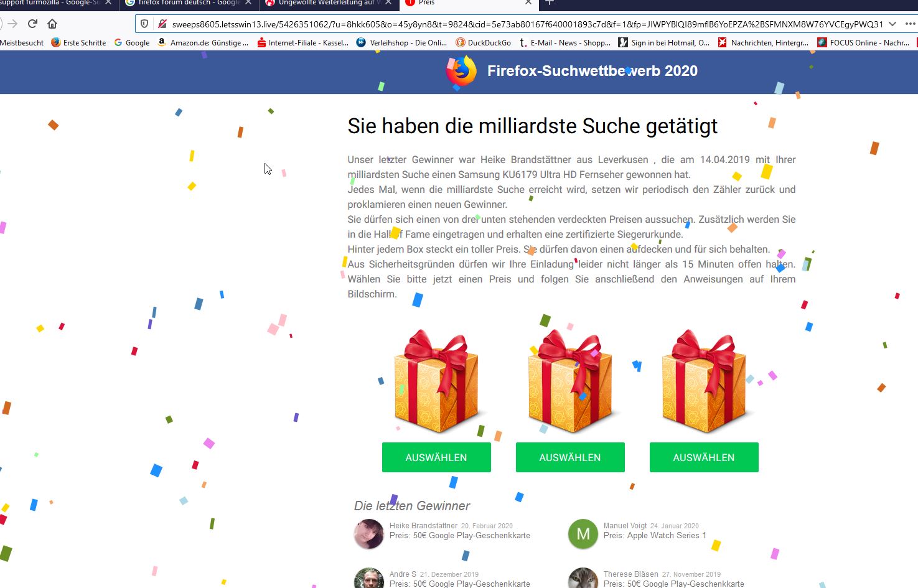The width and height of the screenshot is (918, 588).
Task: Click the second gift box image
Action: tap(570, 381)
